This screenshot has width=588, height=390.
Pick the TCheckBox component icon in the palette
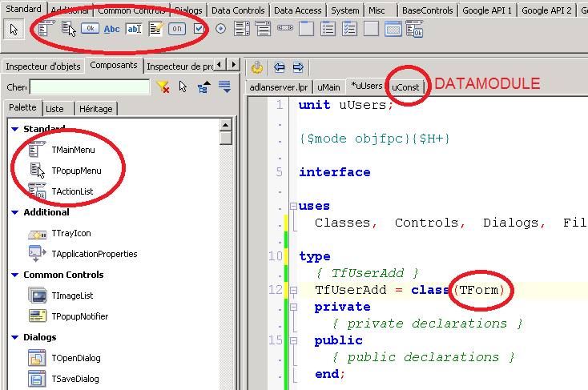point(199,29)
